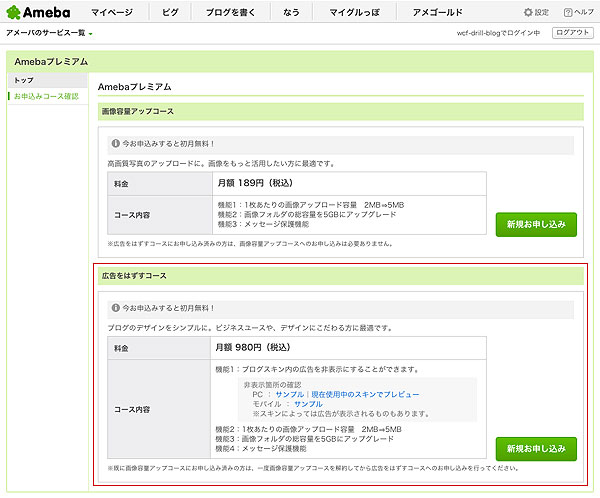Click the 広告をはずすコース section header
The width and height of the screenshot is (600, 498).
click(341, 276)
